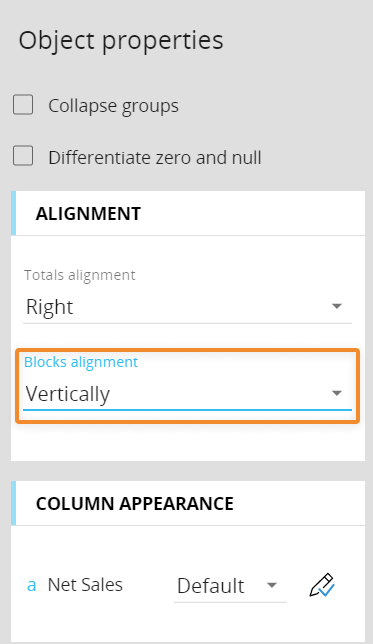The image size is (373, 644).
Task: Select the 'Right' value in Totals alignment
Action: point(50,307)
